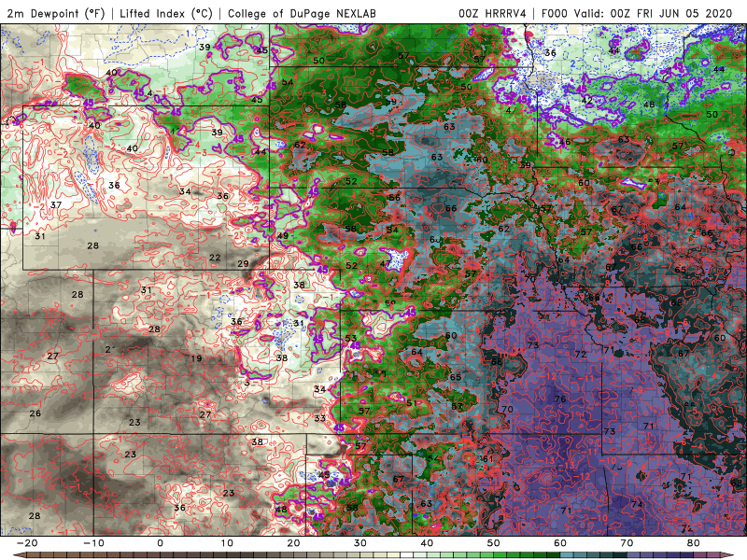Click the "74" dewpoint value on map
The image size is (747, 560).
637,504
